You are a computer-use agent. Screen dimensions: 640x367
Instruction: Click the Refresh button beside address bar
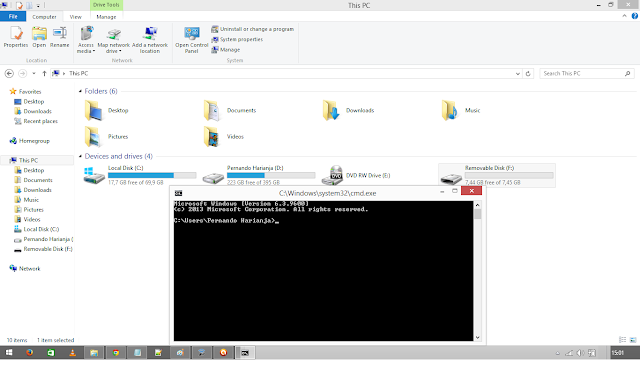click(528, 73)
